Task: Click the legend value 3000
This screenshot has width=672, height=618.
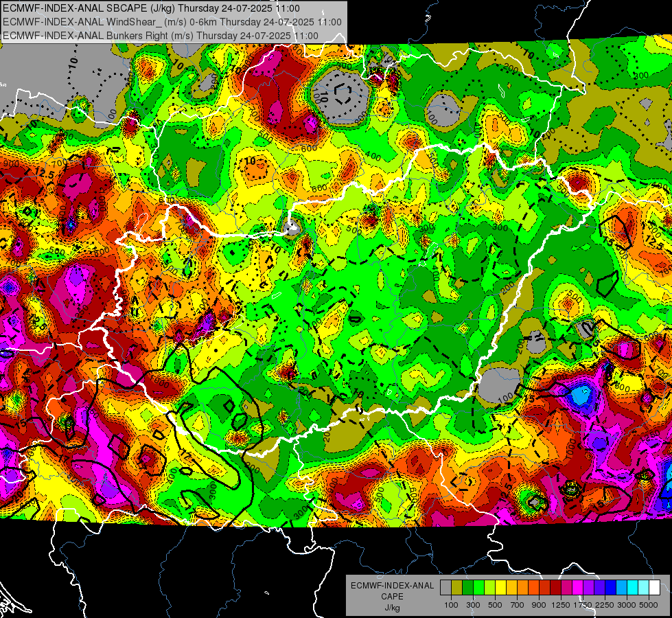Action: (x=627, y=605)
